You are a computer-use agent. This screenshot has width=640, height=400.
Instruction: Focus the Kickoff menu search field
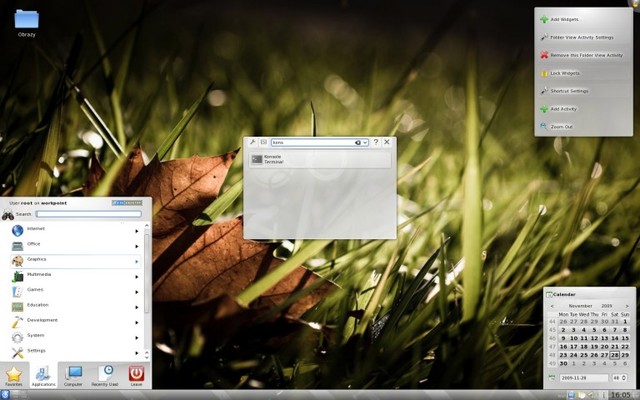tap(89, 214)
